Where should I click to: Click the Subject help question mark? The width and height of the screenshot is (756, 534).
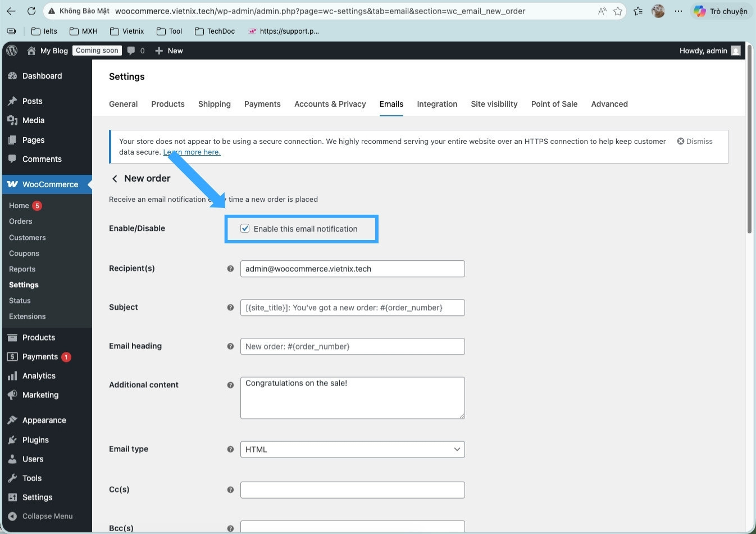[230, 307]
